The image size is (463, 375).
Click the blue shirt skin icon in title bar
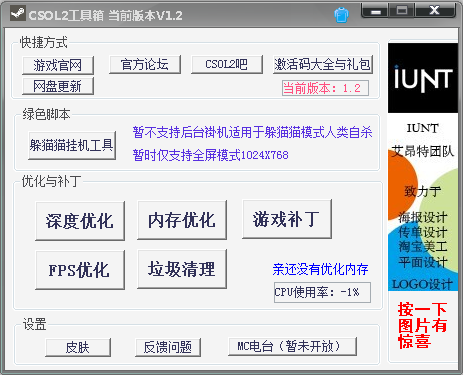[341, 15]
